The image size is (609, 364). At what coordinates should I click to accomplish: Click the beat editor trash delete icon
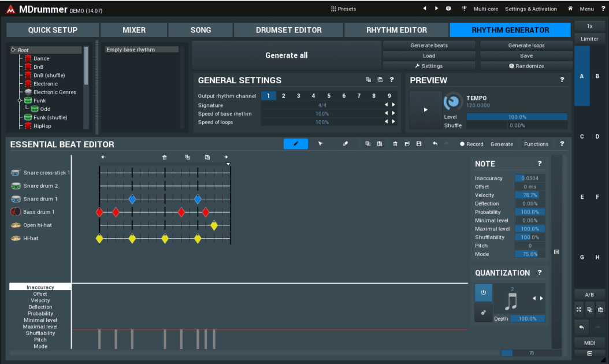point(395,144)
